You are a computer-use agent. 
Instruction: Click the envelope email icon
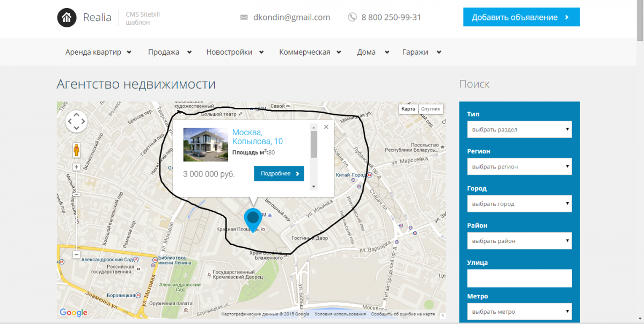click(244, 17)
